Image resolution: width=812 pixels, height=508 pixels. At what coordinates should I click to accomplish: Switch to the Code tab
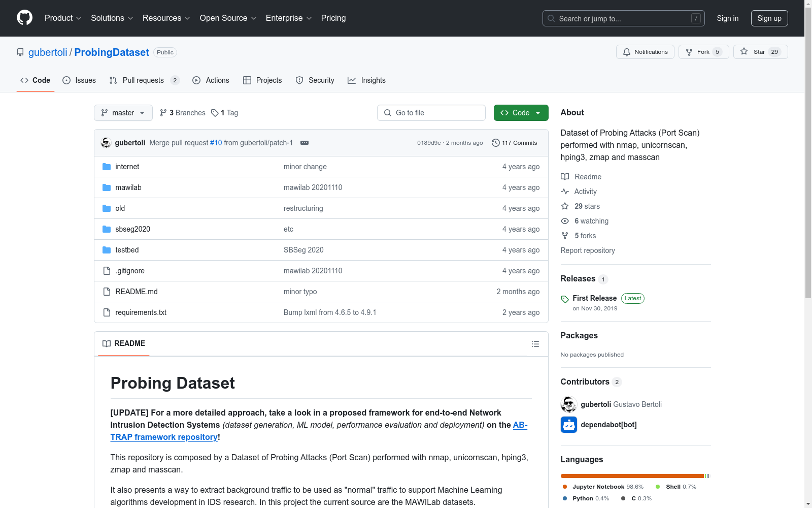35,80
